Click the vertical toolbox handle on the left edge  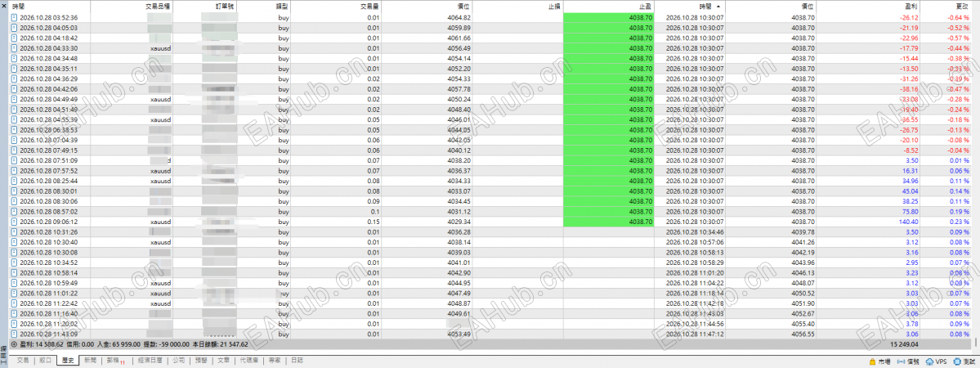4,356
